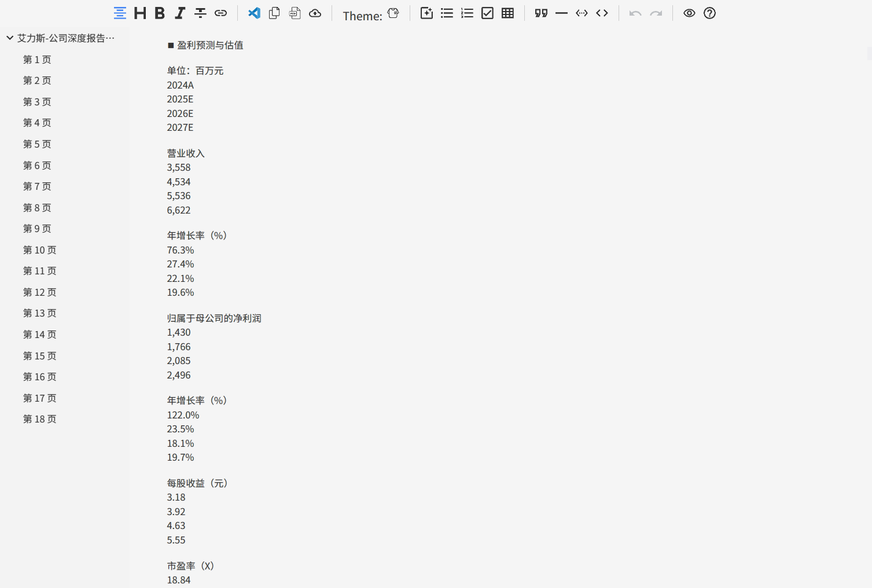Select 第 17 页 in outline
Screen dimensions: 872x588
40,398
